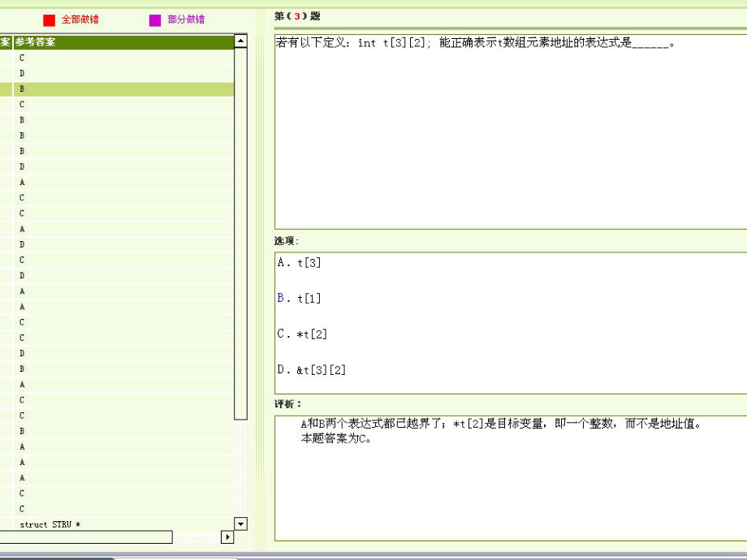Choose option B. t[1]
Image resolution: width=747 pixels, height=560 pixels.
point(299,298)
